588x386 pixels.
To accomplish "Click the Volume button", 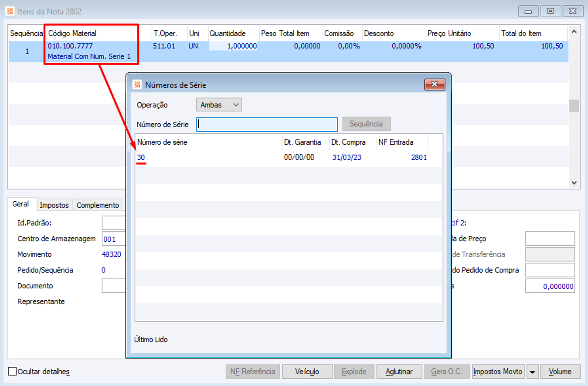I will pos(560,372).
